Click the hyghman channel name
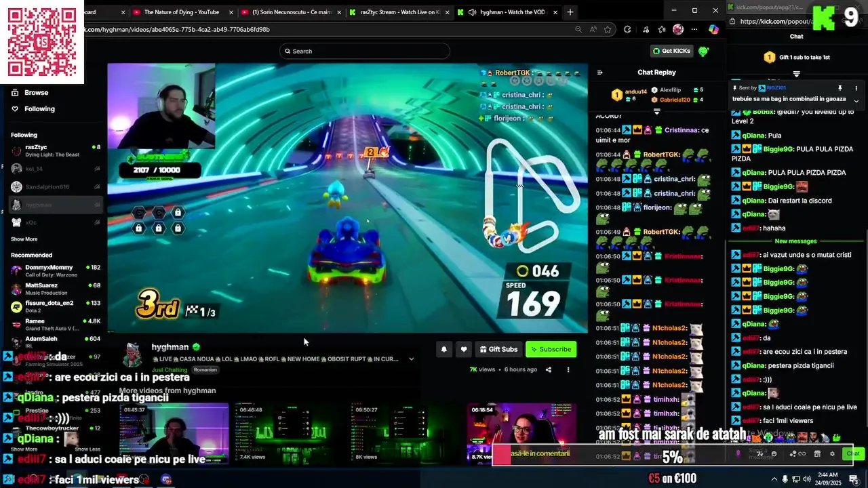This screenshot has width=868, height=488. (170, 347)
